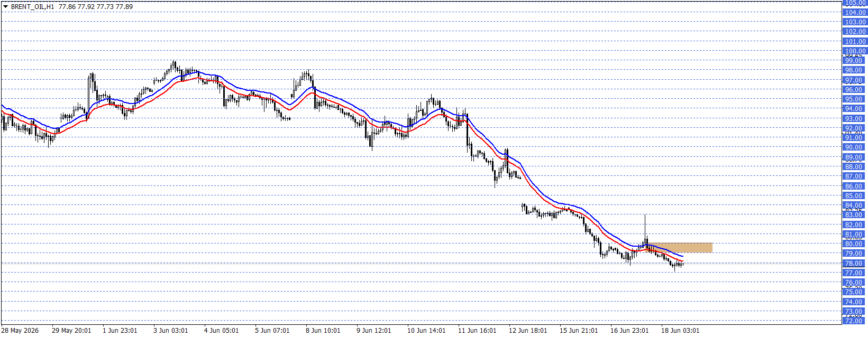Click the 89.00 price label
Screen dimensions: 868x337
click(855, 157)
